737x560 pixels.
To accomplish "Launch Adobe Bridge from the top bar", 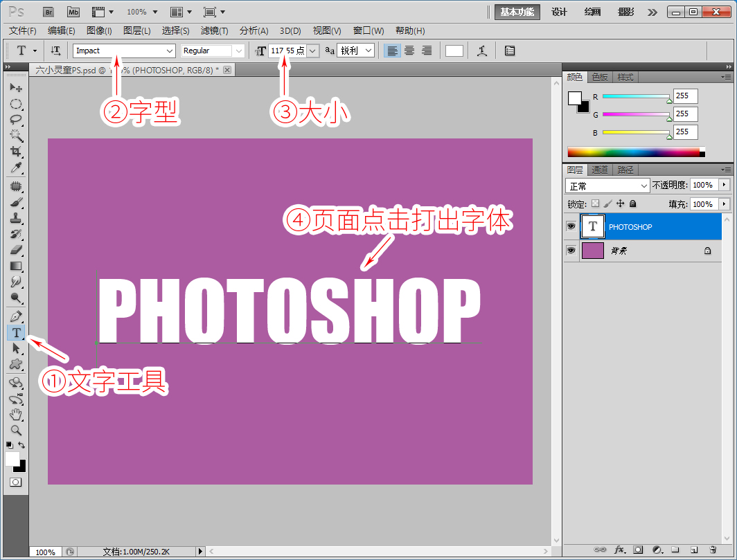I will [x=48, y=12].
